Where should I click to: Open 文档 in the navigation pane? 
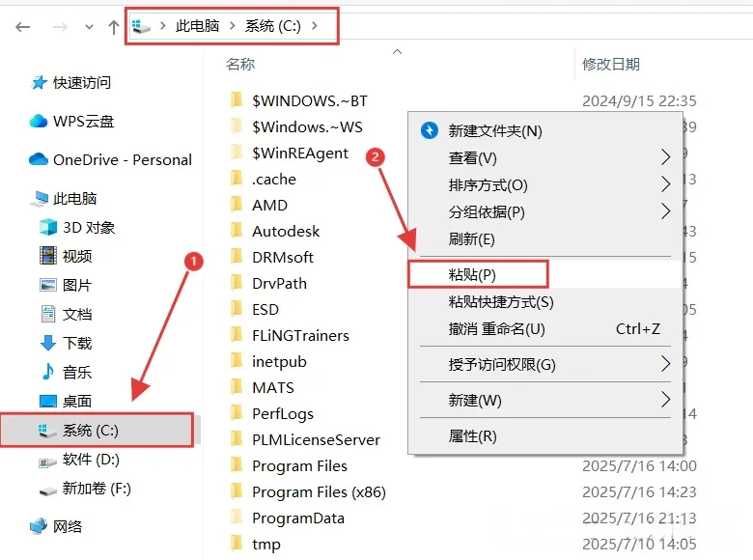click(x=77, y=314)
